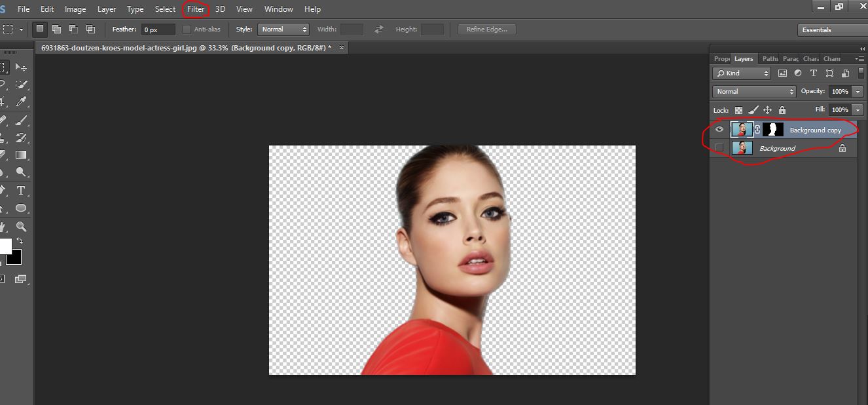Choose the Type tool
The height and width of the screenshot is (405, 868).
click(22, 191)
